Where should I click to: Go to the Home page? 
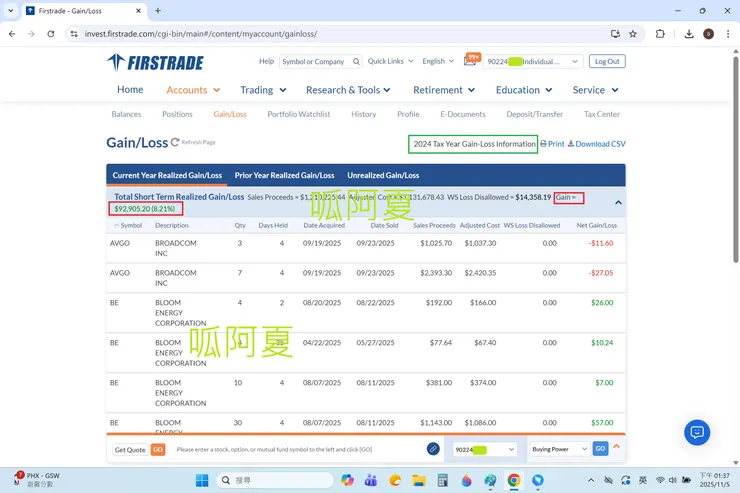130,90
